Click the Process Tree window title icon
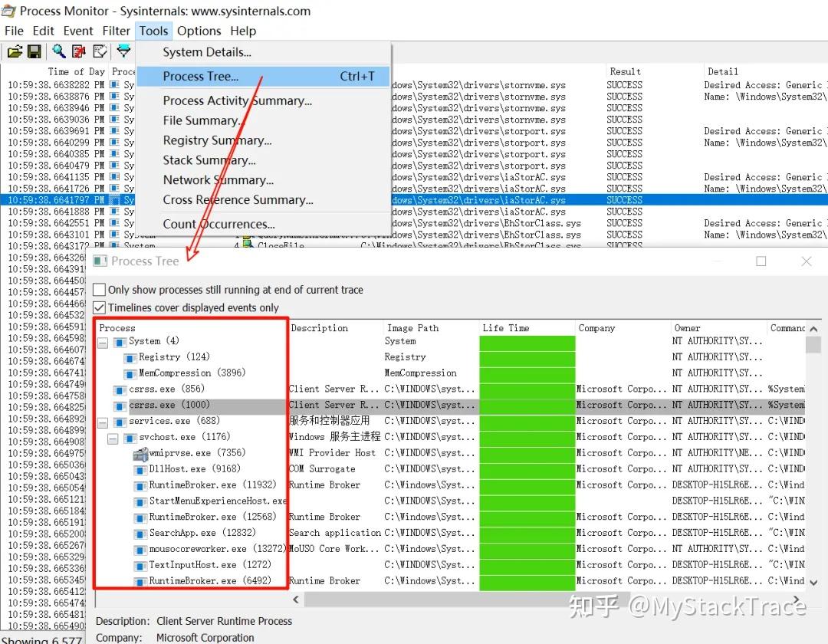828x644 pixels. click(x=100, y=261)
